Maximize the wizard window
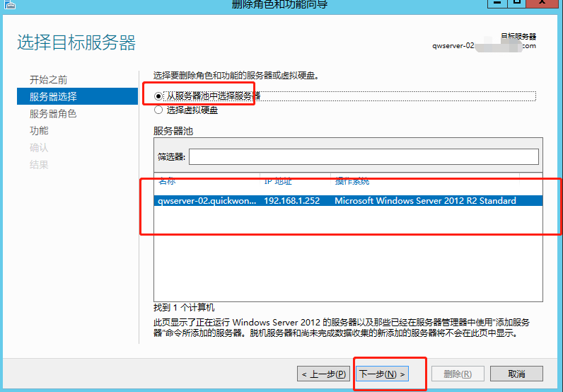 point(517,4)
